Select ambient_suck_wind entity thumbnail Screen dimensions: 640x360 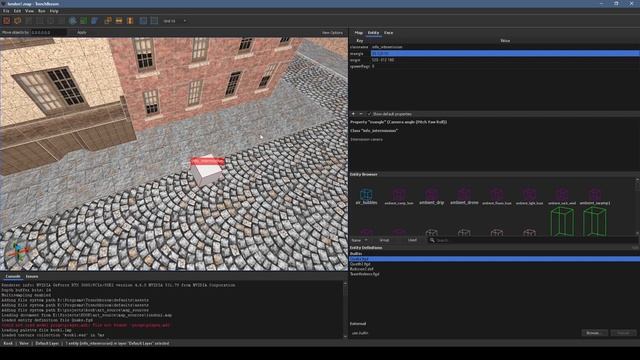click(562, 196)
